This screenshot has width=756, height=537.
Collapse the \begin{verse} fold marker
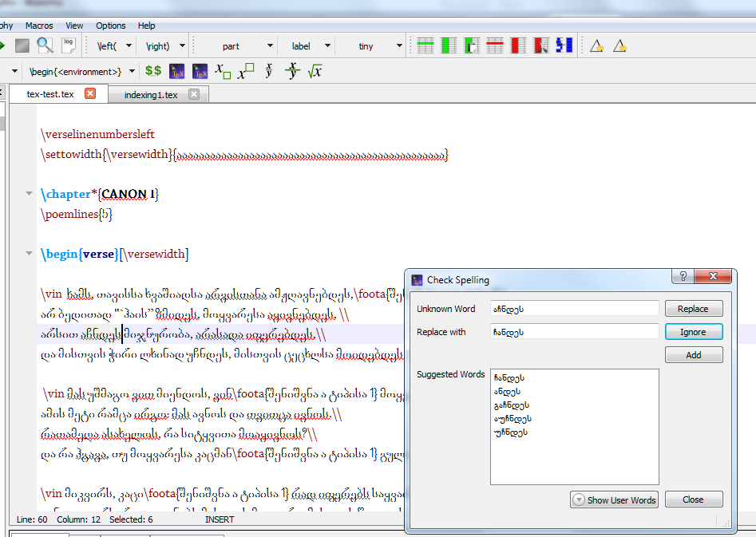(30, 255)
